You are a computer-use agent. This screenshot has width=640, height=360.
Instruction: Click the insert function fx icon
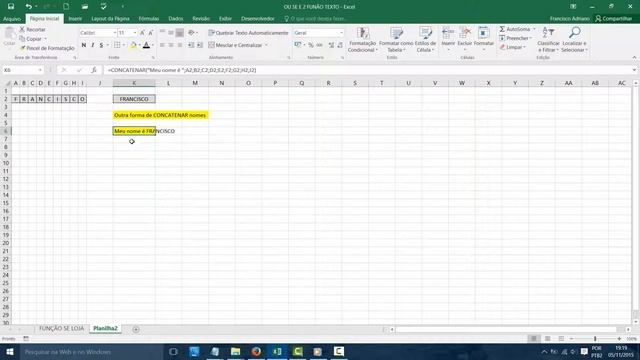(x=94, y=70)
